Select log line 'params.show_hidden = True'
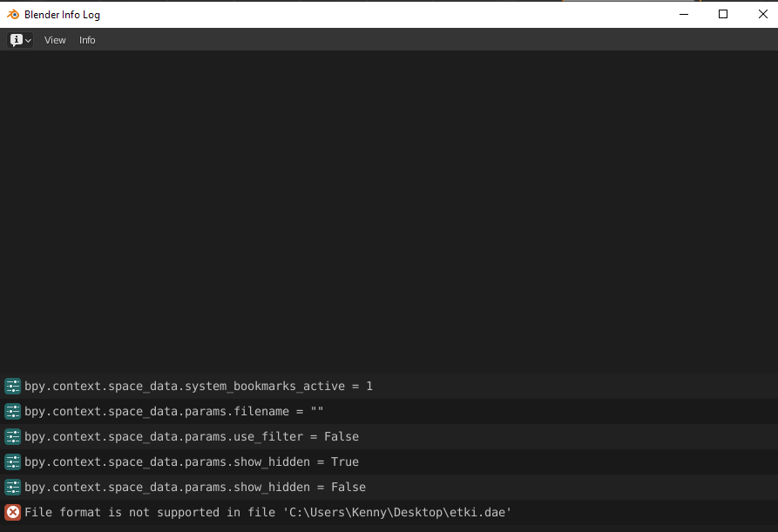This screenshot has height=532, width=778. [x=389, y=462]
